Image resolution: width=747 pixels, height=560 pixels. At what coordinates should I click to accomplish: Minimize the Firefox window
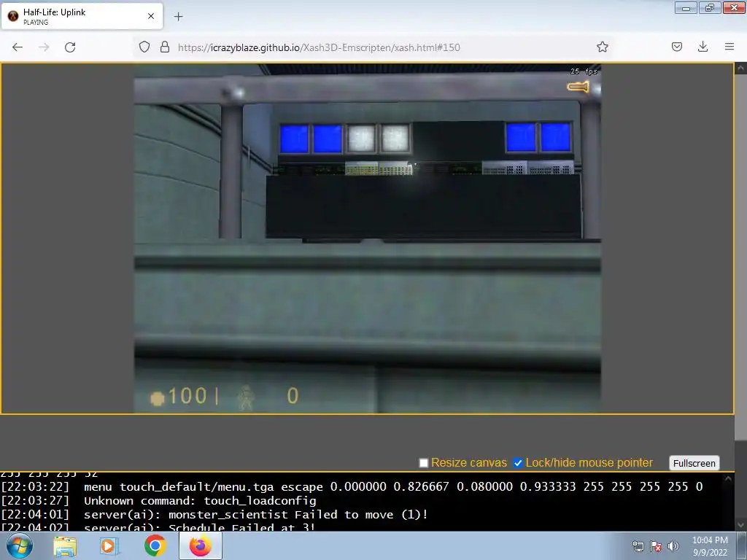point(686,7)
